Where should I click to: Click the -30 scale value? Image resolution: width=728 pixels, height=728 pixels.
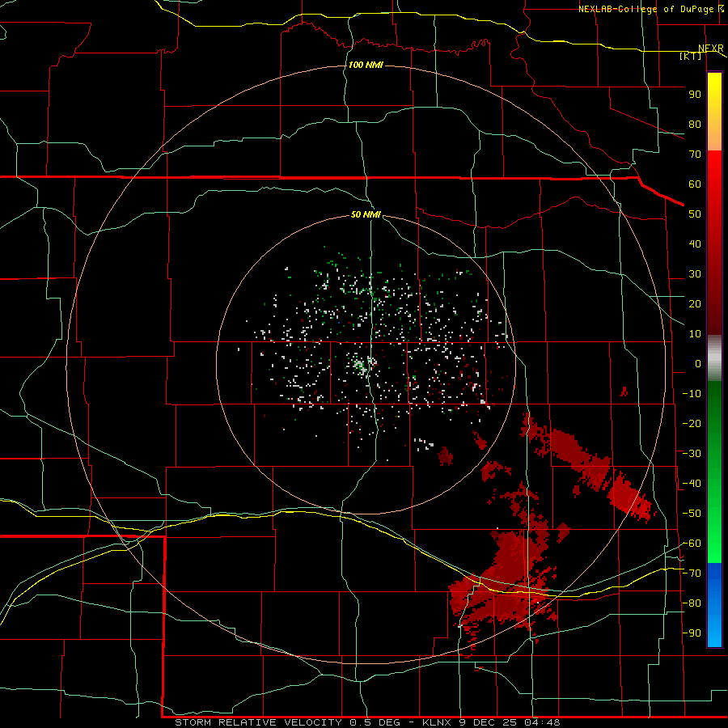click(692, 453)
